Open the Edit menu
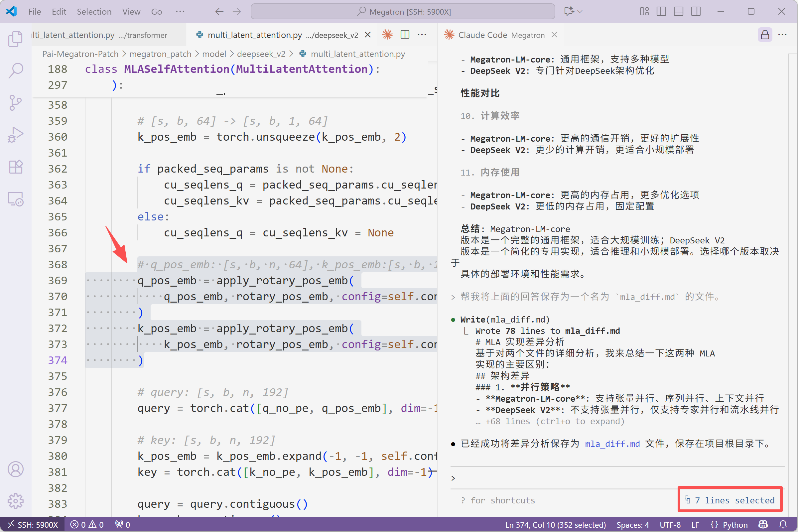798x532 pixels. (59, 12)
